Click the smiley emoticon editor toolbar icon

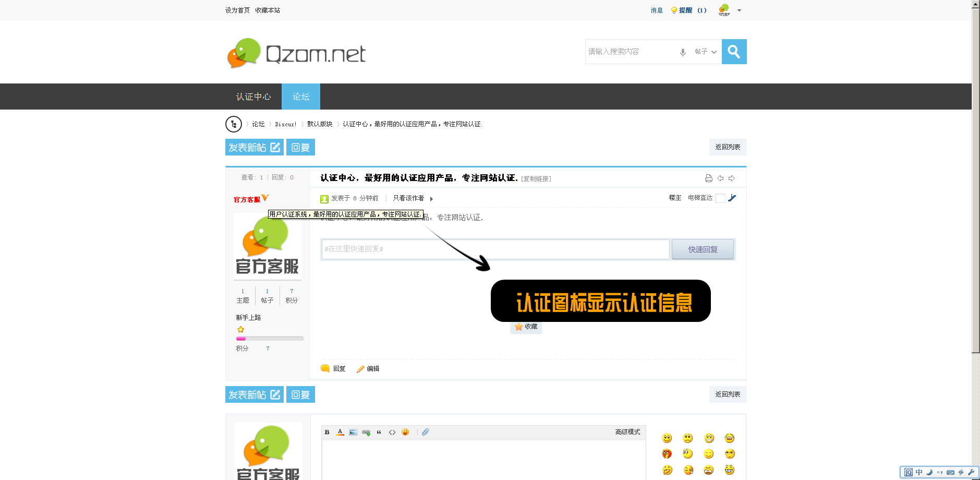(405, 432)
